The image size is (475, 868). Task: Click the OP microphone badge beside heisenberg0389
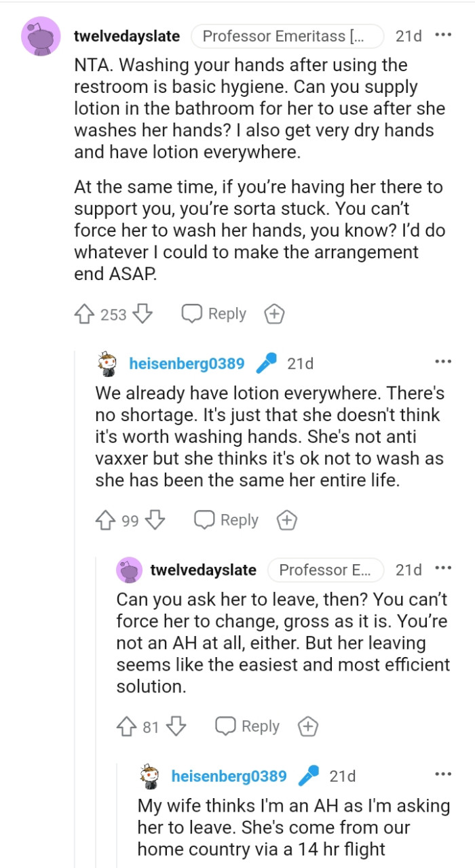pos(266,363)
